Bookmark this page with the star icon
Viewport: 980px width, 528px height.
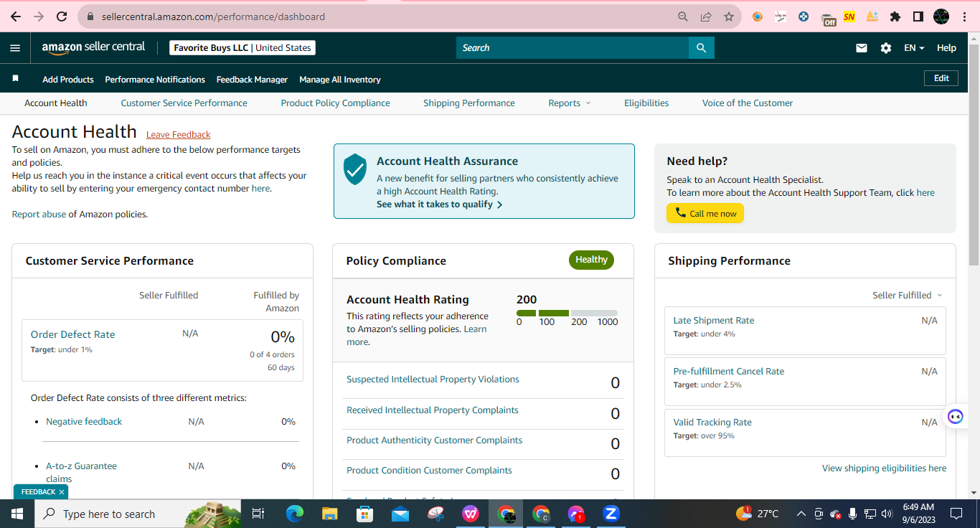pos(729,16)
